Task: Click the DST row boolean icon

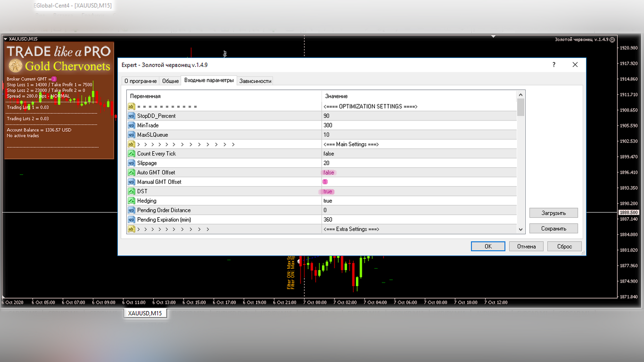Action: (131, 191)
